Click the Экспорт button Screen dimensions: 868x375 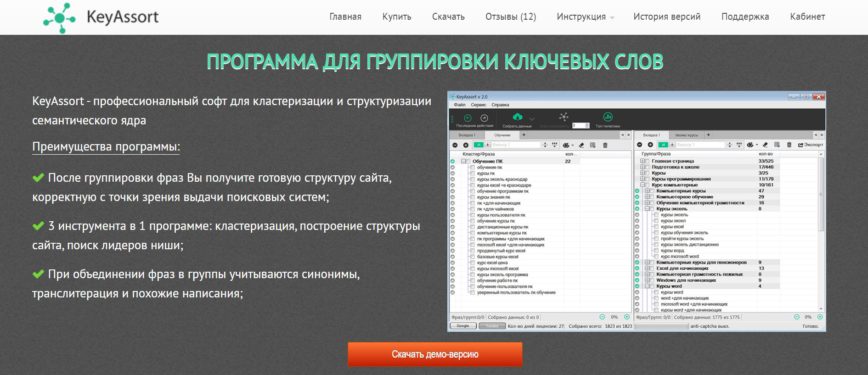[811, 145]
